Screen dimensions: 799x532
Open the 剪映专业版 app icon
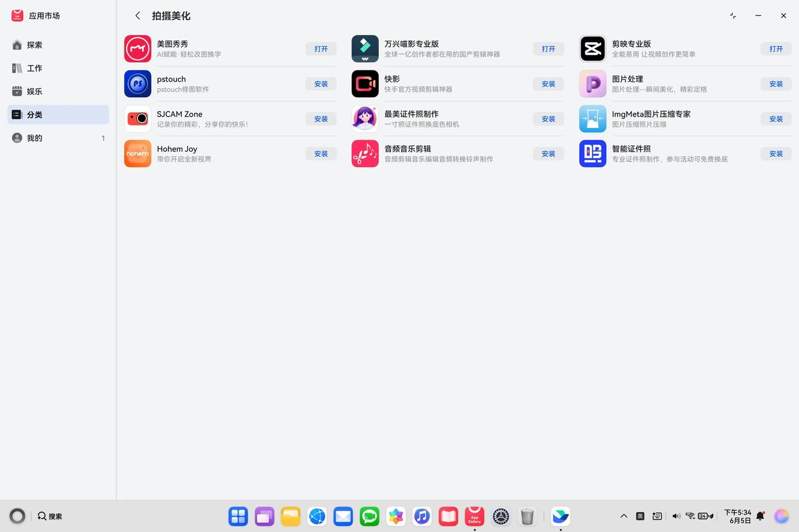coord(592,49)
